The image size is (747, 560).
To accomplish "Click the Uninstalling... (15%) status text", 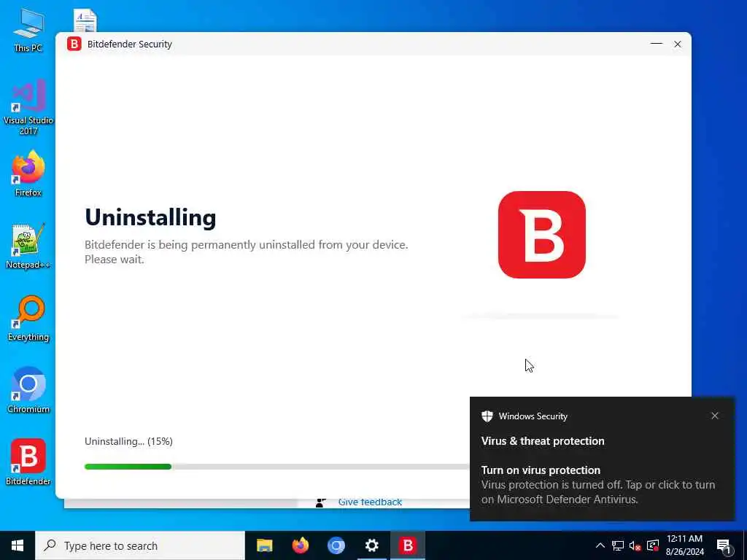I will pos(128,441).
